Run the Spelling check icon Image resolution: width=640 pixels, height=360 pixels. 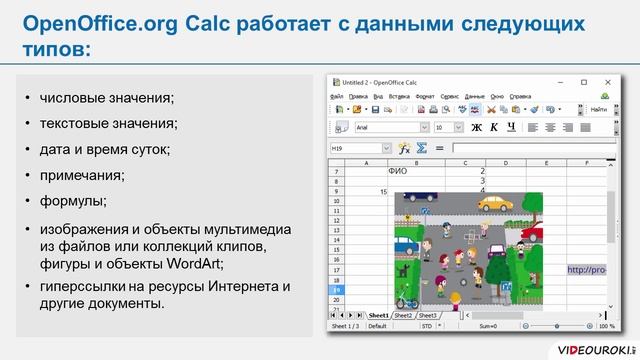click(x=462, y=109)
